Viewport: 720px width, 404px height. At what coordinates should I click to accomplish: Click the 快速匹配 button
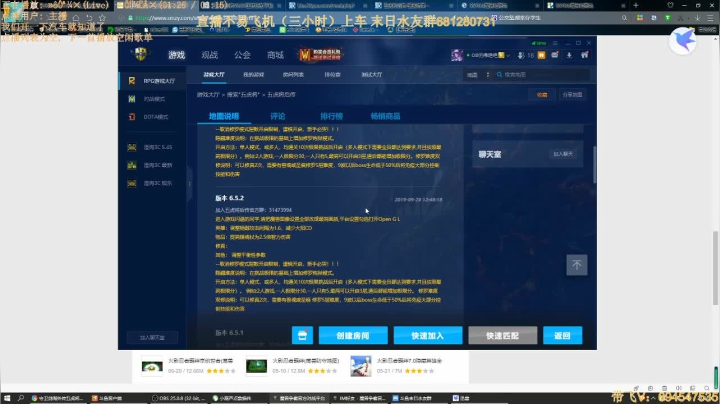pos(502,335)
